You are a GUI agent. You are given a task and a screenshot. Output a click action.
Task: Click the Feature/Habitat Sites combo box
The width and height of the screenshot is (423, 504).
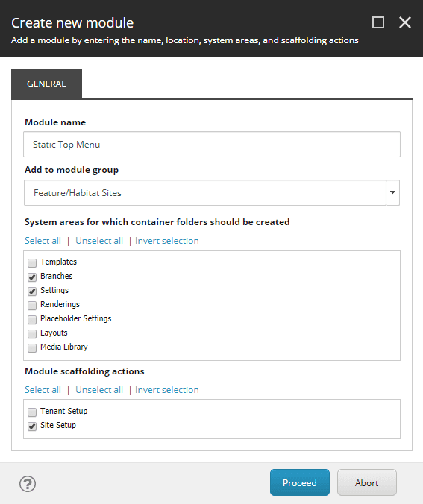point(205,192)
